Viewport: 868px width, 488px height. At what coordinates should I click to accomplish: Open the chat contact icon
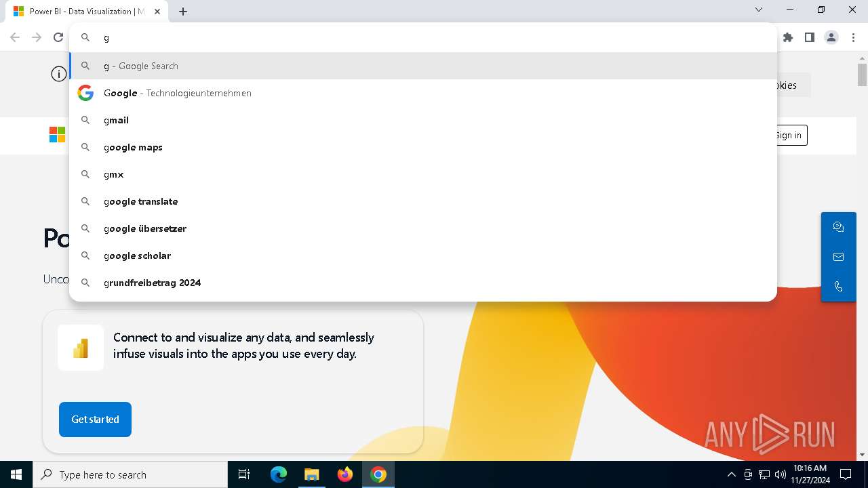(x=838, y=227)
